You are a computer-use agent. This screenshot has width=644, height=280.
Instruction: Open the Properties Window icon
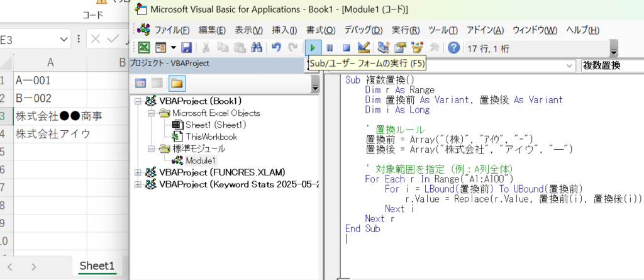click(400, 48)
